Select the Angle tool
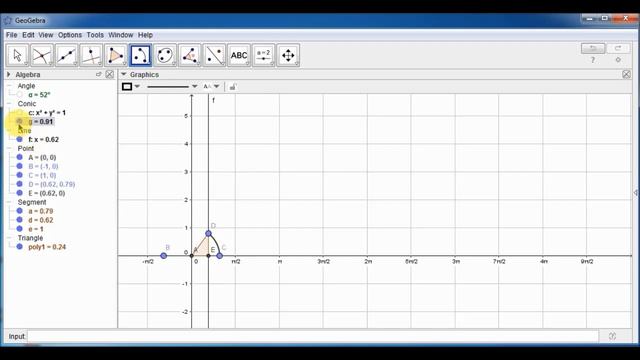Image resolution: width=640 pixels, height=360 pixels. 189,55
